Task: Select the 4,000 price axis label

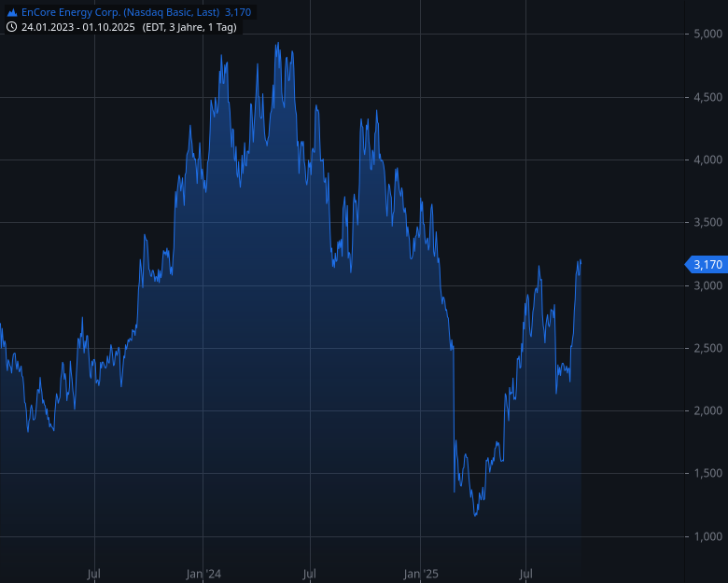Action: tap(707, 160)
